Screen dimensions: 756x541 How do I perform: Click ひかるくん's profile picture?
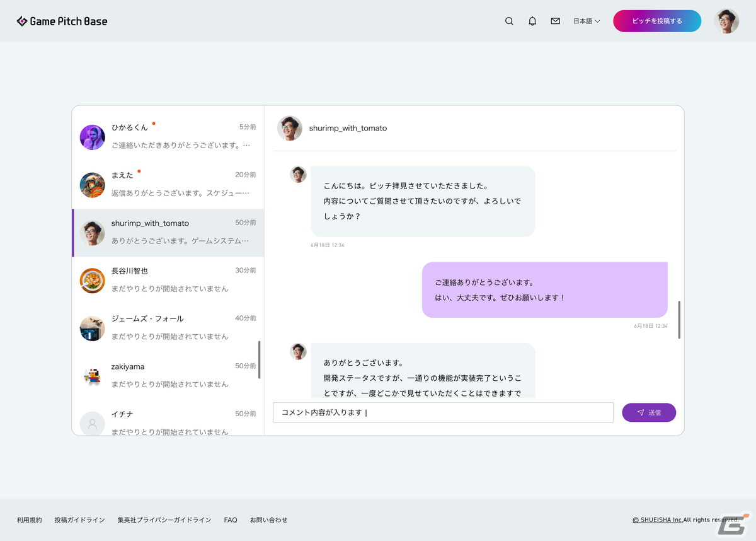[92, 137]
